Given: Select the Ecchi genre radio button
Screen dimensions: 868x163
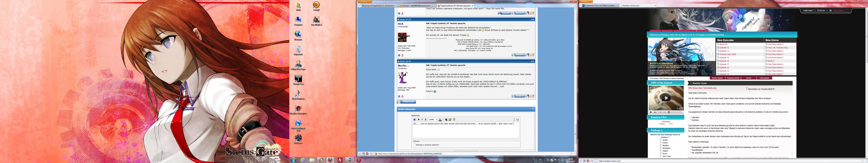Looking at the screenshot, I should 661,154.
